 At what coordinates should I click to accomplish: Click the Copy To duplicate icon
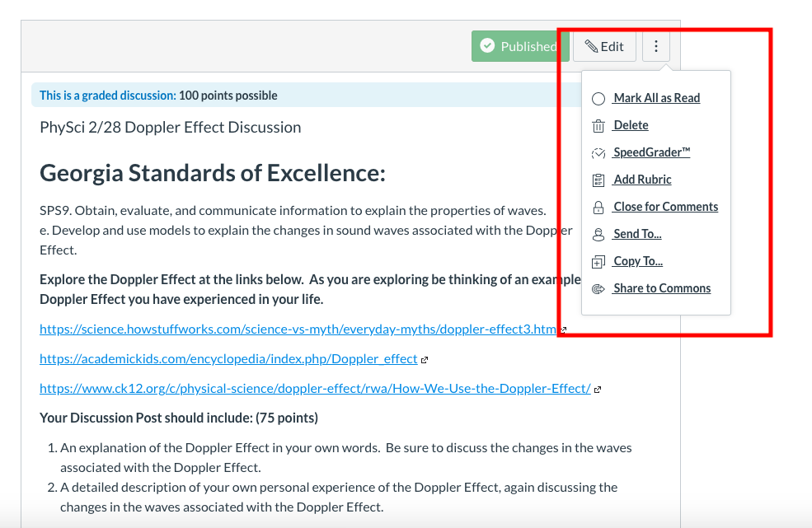tap(598, 262)
